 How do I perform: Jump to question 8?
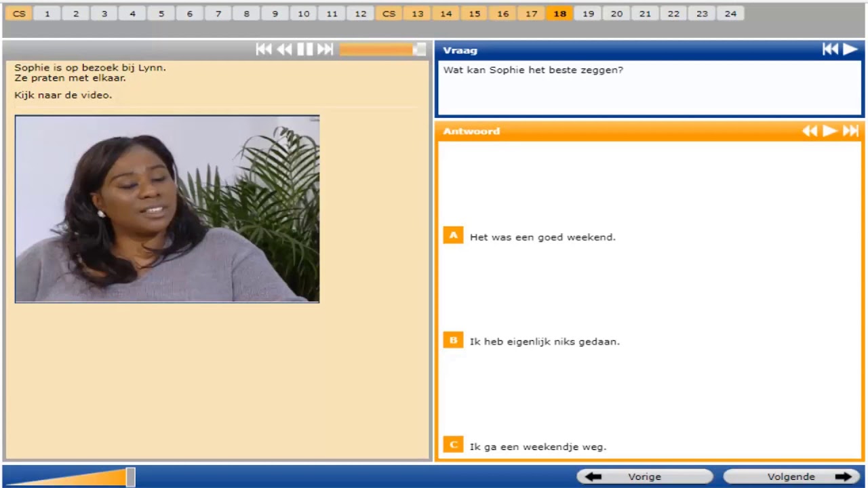(x=246, y=14)
